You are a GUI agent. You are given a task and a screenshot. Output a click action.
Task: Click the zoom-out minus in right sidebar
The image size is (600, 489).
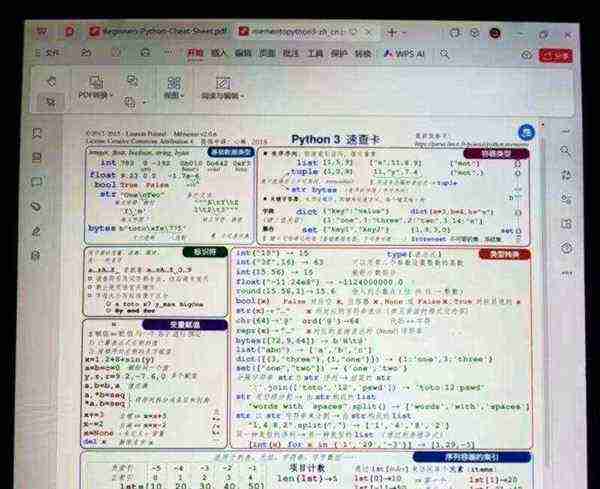[566, 131]
